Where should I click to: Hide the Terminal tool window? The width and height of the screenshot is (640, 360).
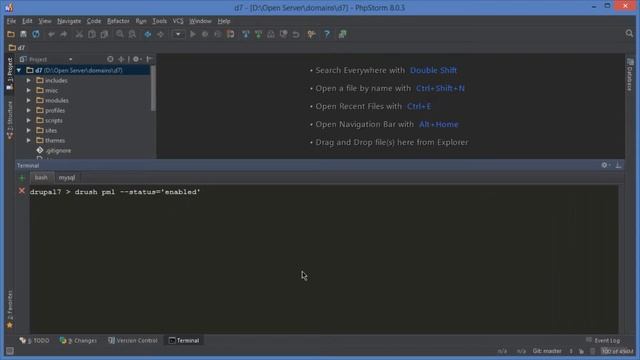coord(618,165)
